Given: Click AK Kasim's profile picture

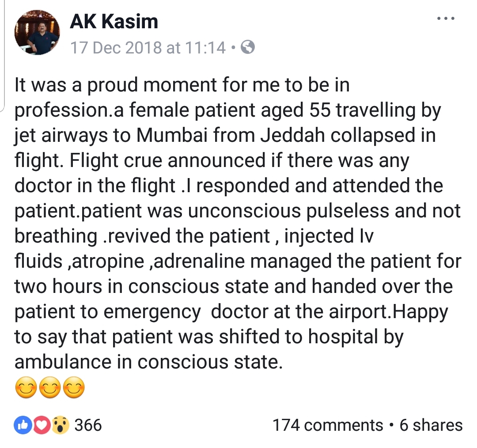Looking at the screenshot, I should pyautogui.click(x=38, y=33).
